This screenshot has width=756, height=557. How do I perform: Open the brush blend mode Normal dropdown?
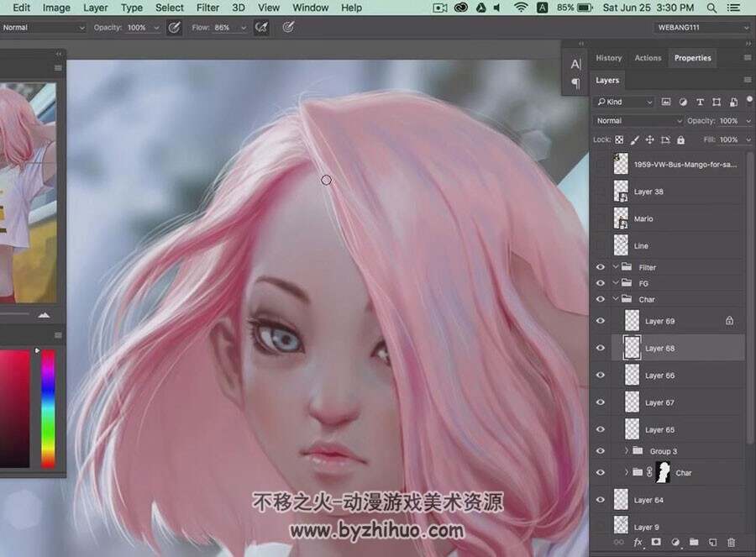tap(43, 28)
